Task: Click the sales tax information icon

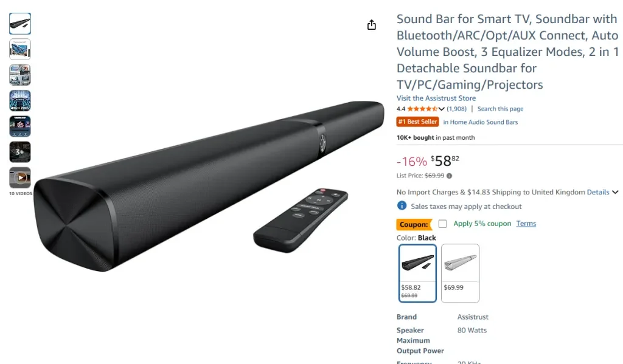Action: [x=402, y=205]
